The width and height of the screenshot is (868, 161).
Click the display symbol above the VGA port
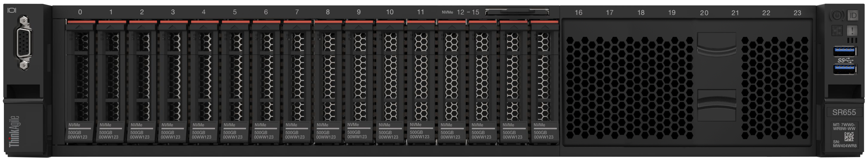pyautogui.click(x=12, y=10)
